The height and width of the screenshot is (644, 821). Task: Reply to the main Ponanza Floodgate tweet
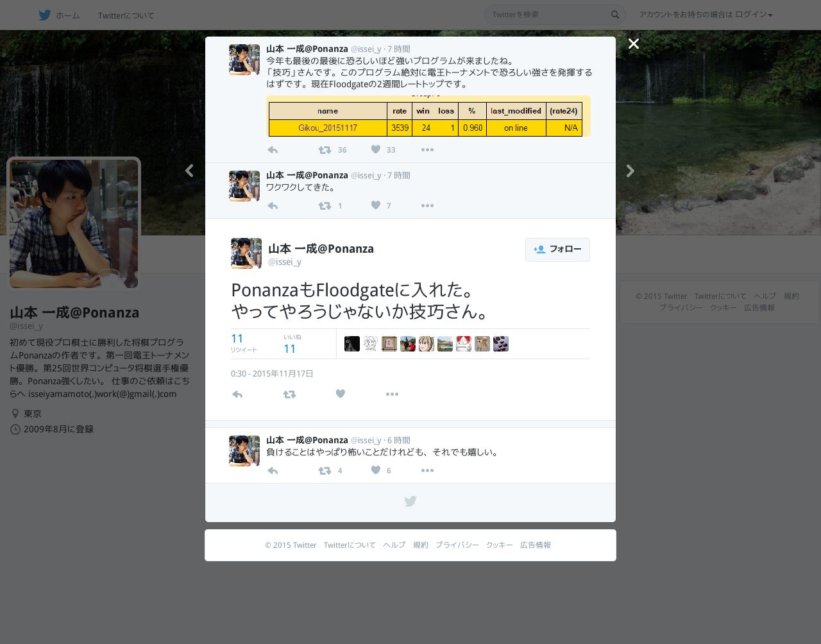237,394
